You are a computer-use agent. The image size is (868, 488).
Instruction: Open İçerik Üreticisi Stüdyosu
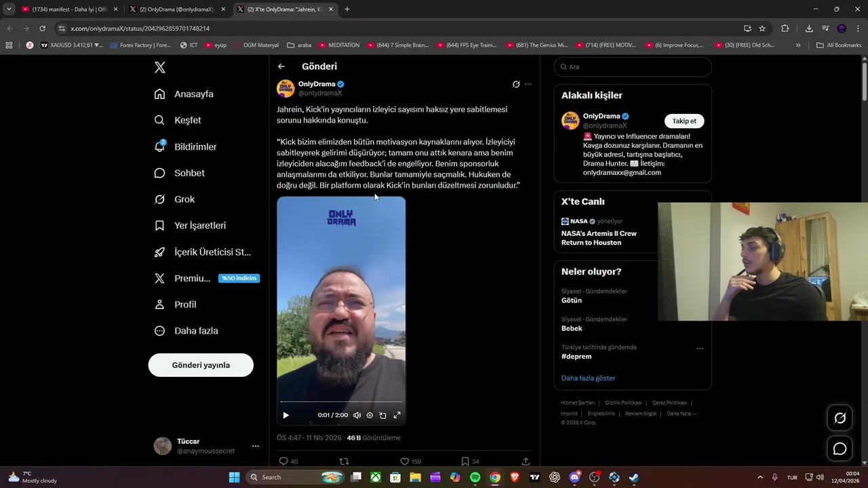coord(202,251)
